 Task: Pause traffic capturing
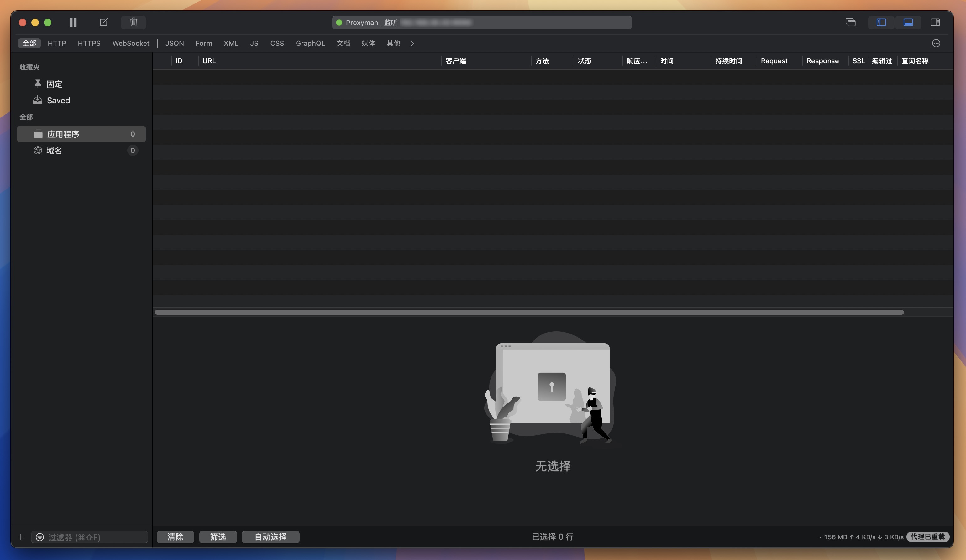tap(73, 22)
